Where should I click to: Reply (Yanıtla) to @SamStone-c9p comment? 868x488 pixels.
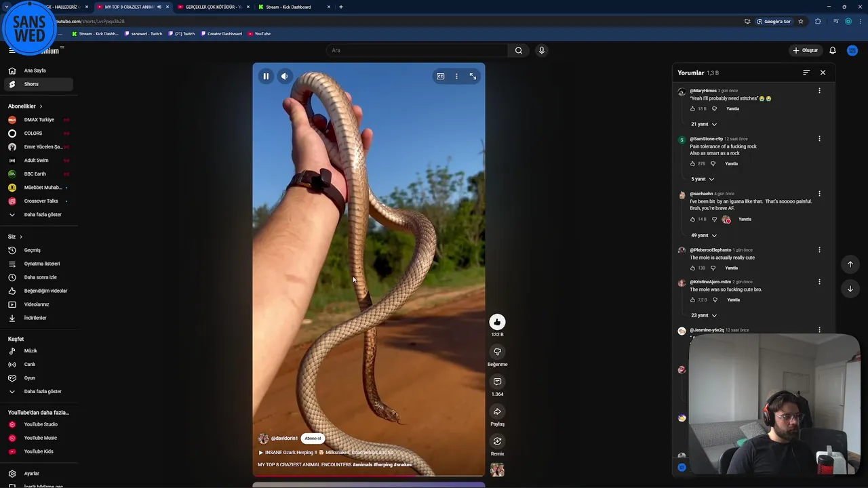pos(731,163)
